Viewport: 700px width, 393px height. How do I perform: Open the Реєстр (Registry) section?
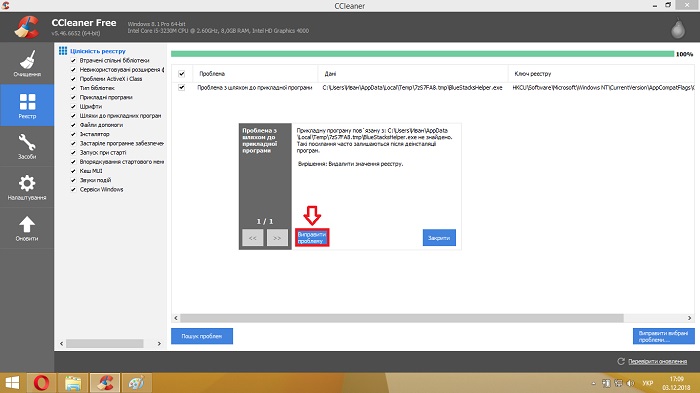(x=27, y=105)
